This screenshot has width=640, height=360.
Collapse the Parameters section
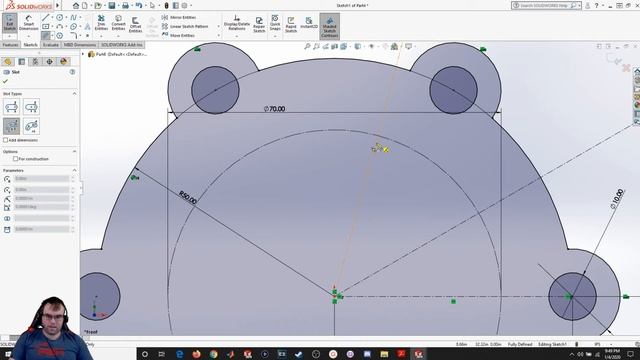click(x=74, y=170)
